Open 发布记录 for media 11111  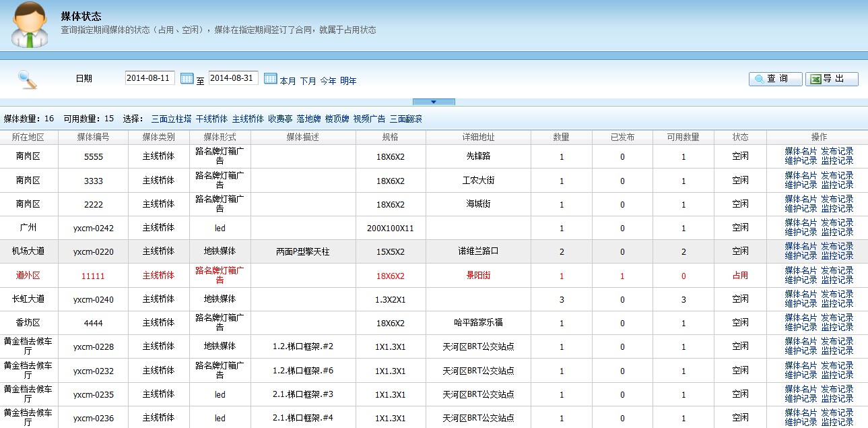click(837, 270)
